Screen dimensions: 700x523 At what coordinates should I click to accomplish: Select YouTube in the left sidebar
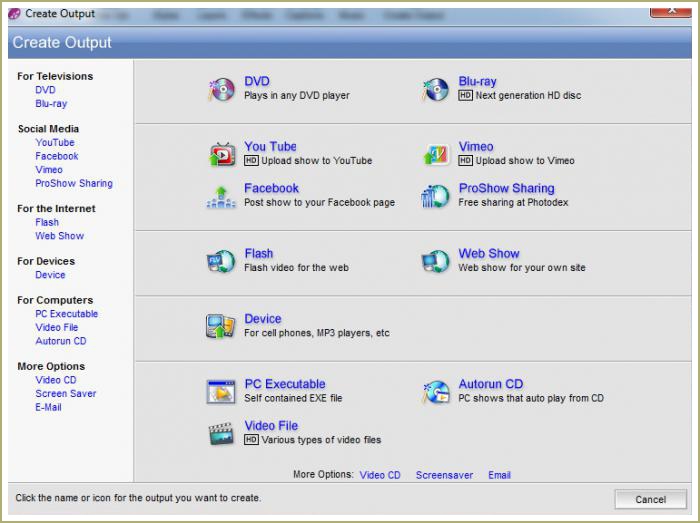tap(55, 142)
